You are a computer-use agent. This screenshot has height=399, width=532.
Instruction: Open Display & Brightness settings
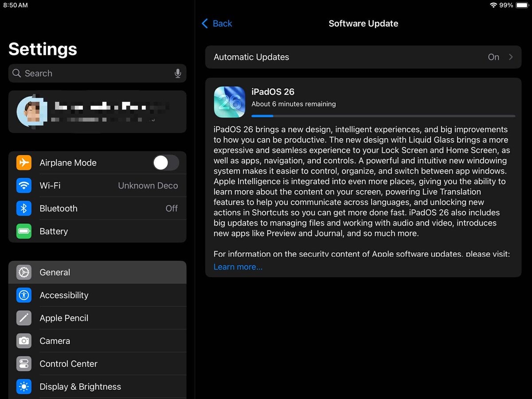(x=97, y=386)
